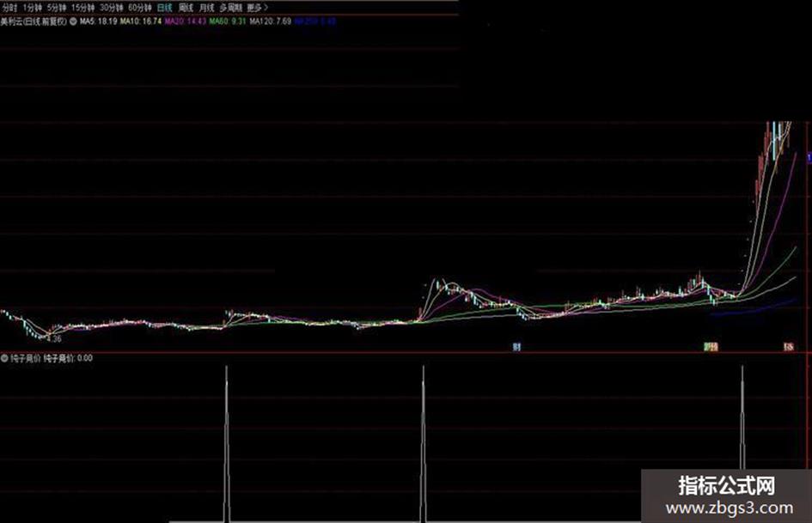
Task: Switch to the 周线 weekly chart
Action: pyautogui.click(x=186, y=8)
